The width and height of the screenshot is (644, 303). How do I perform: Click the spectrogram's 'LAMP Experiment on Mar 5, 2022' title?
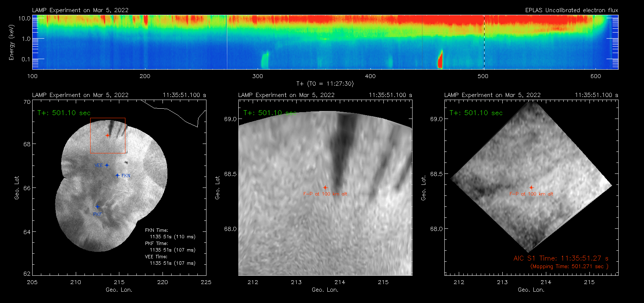[80, 10]
